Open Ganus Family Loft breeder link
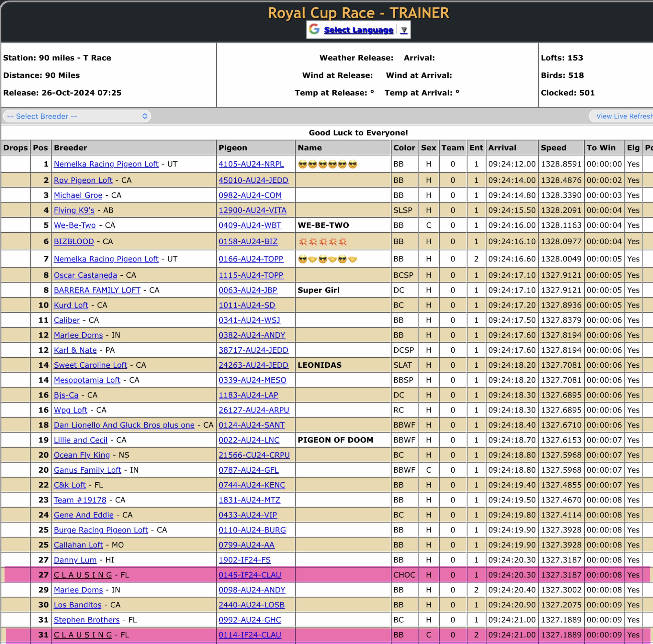This screenshot has height=644, width=653. point(87,470)
